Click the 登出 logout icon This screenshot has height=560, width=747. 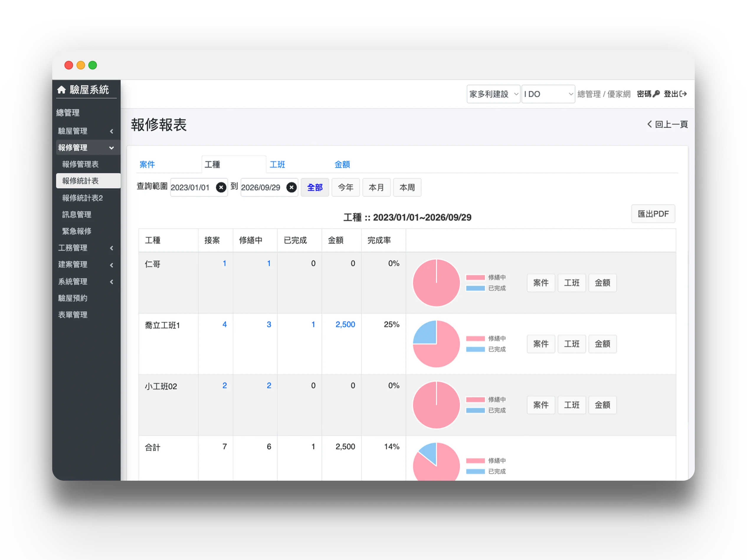pyautogui.click(x=683, y=94)
